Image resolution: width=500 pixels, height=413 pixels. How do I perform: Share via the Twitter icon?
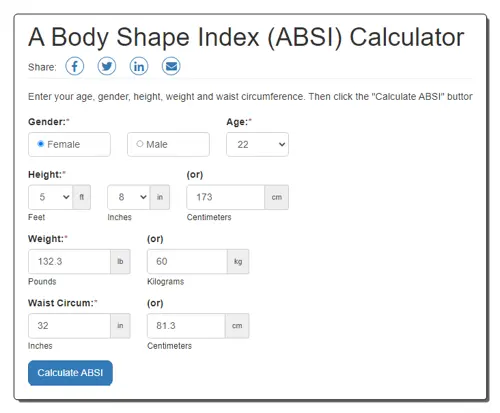point(107,66)
